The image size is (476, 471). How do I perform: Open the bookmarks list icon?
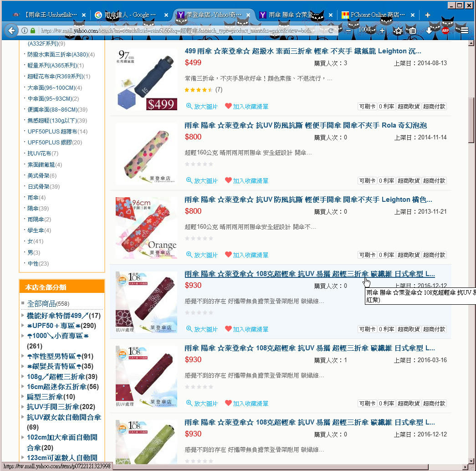tap(412, 31)
